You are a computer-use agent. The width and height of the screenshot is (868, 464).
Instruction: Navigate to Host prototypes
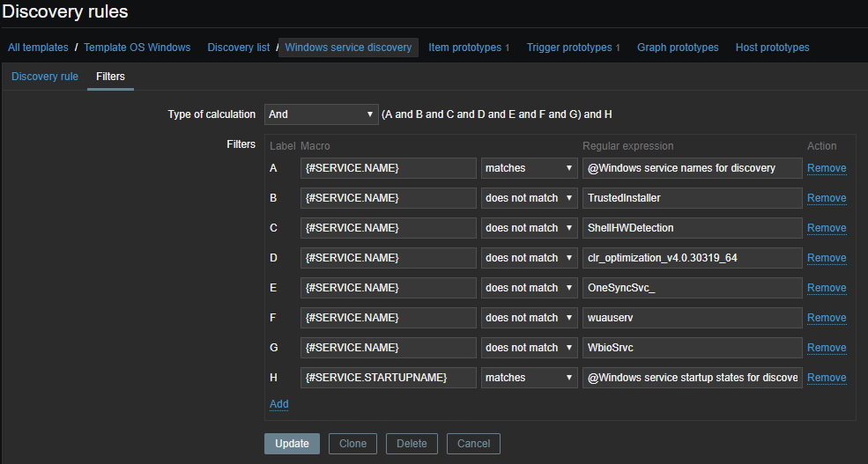[772, 48]
